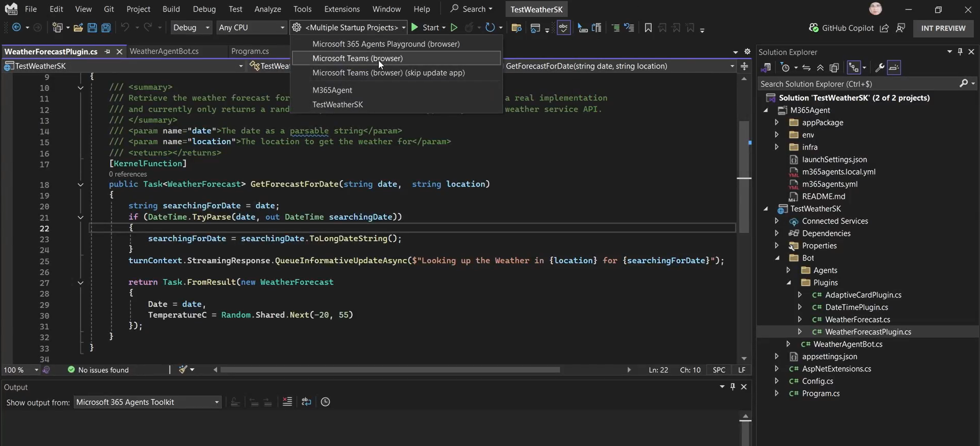Toggle the spell checker abc icon
This screenshot has height=446, width=980.
pyautogui.click(x=563, y=28)
